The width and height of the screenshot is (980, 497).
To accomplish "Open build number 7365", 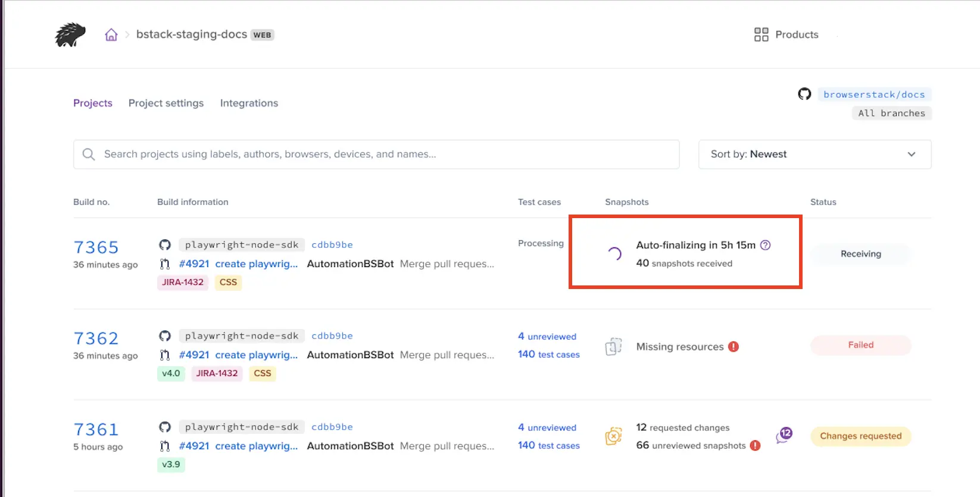I will tap(96, 247).
